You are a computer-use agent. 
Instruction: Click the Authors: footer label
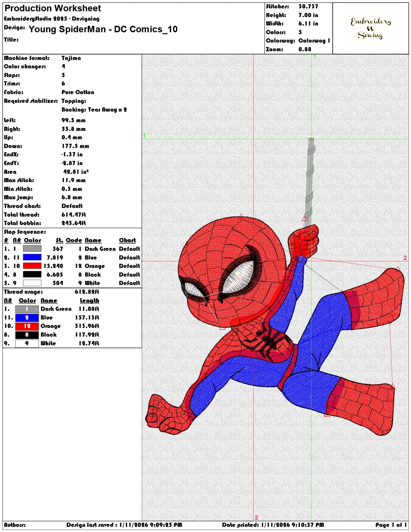coord(15,525)
